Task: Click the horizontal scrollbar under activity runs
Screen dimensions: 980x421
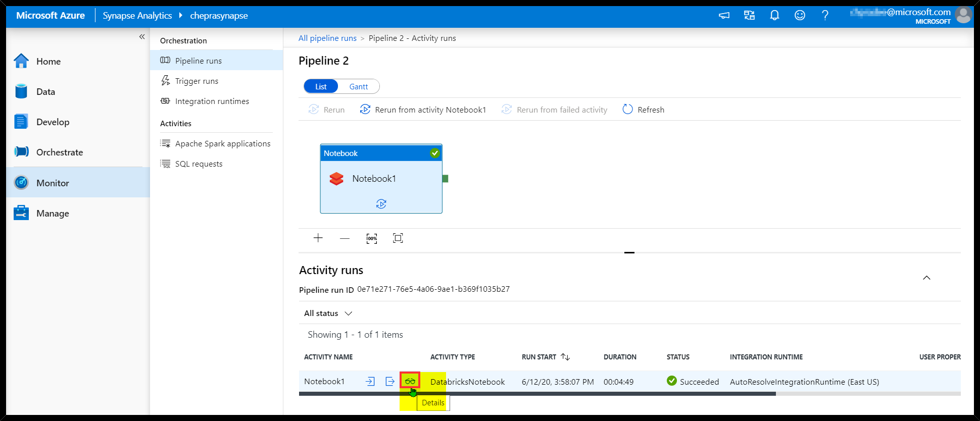Action: pyautogui.click(x=537, y=394)
